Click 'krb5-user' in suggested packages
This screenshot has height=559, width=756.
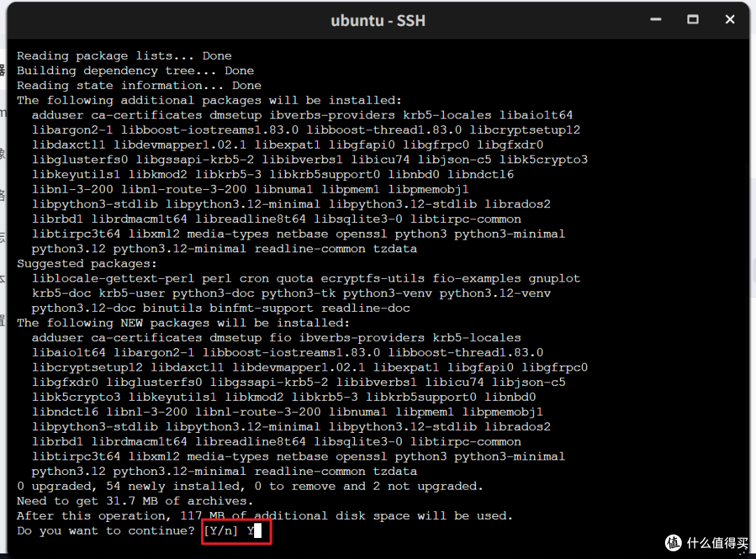(132, 294)
